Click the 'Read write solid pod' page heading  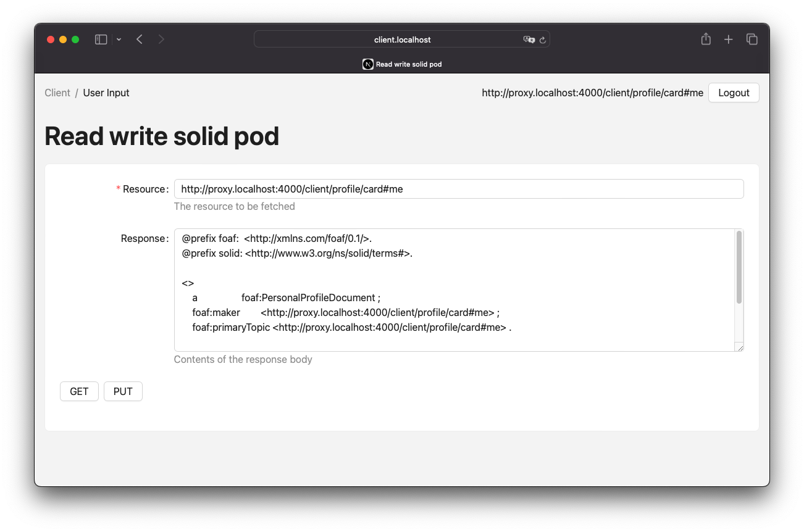[162, 136]
